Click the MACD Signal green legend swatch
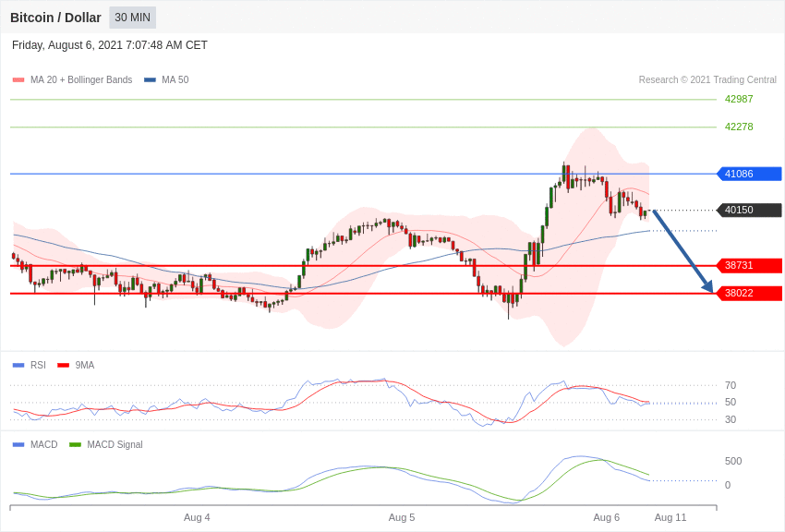This screenshot has width=785, height=532. [x=75, y=444]
